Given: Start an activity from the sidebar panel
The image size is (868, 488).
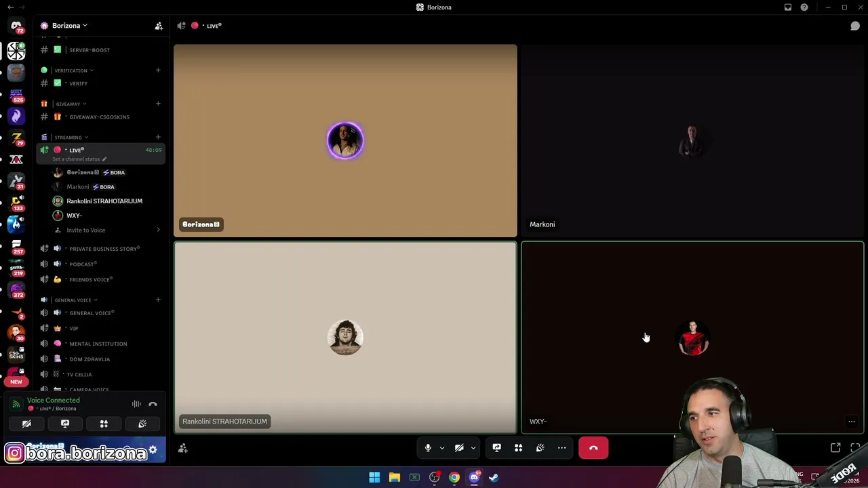Looking at the screenshot, I should [x=104, y=424].
